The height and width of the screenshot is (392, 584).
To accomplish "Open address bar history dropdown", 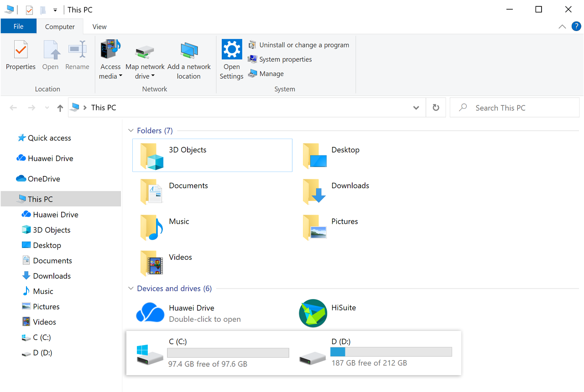I will pyautogui.click(x=416, y=108).
